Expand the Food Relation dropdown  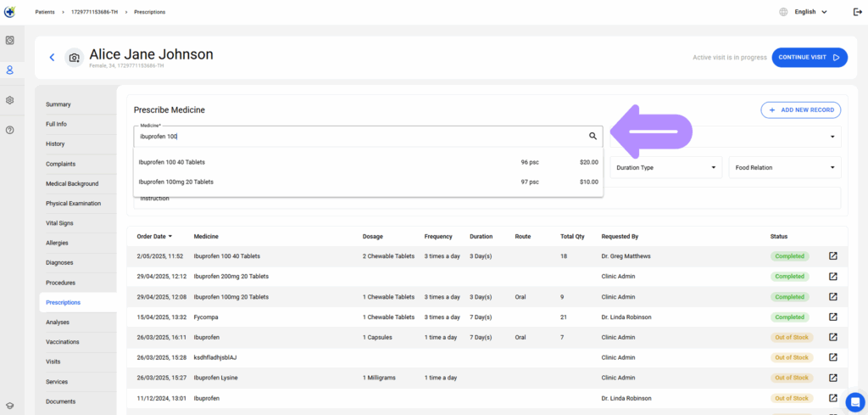click(785, 167)
